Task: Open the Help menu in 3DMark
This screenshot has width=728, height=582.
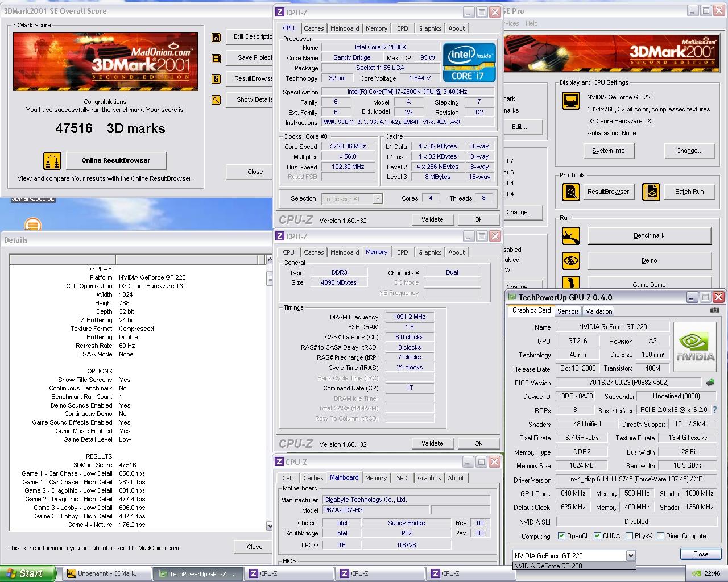Action: 531,23
